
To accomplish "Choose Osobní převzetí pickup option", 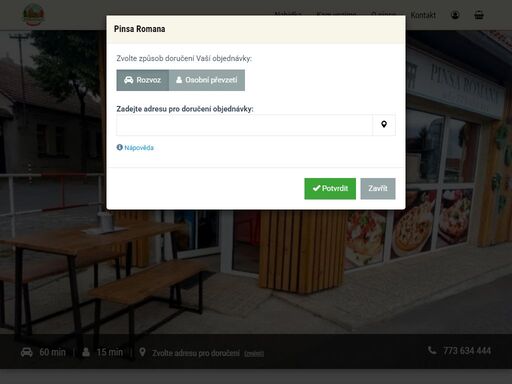I will pos(207,80).
